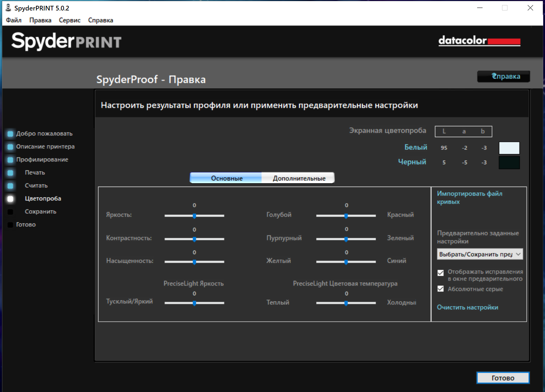Click the Предварительно заданные настройки label
Screen dimensions: 545x392
[x=478, y=237]
